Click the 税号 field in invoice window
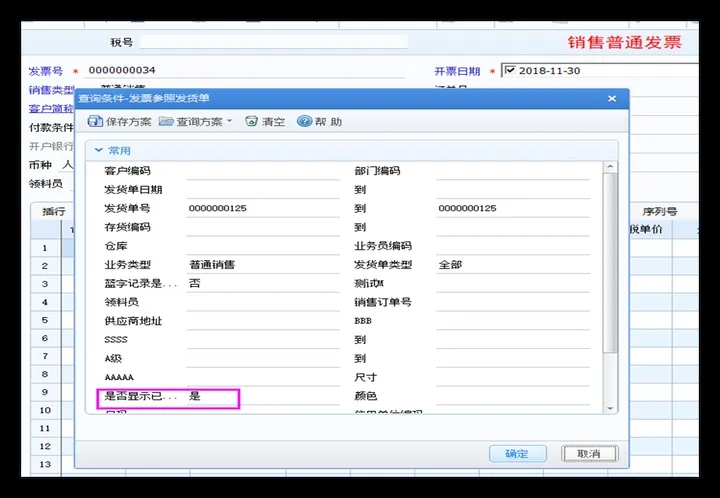The image size is (720, 498). 274,42
